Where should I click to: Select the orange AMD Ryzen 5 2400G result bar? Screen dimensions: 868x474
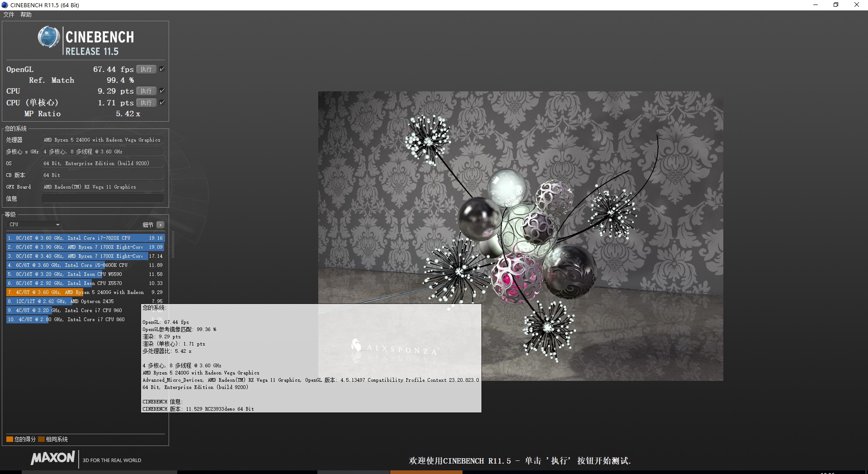[68, 292]
